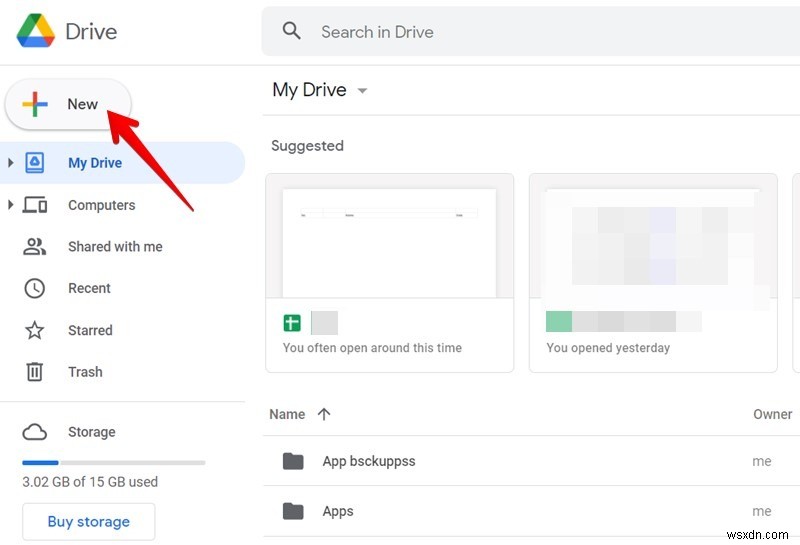Click Buy storage button
The height and width of the screenshot is (545, 800).
tap(89, 522)
